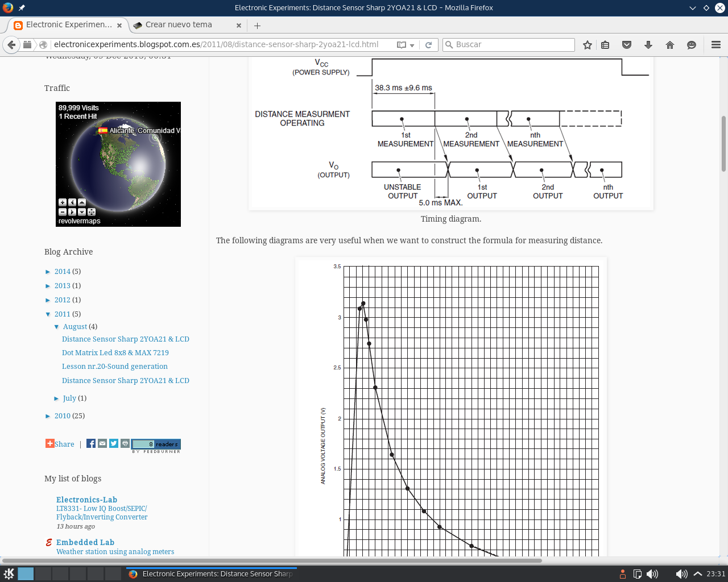
Task: Open the Embedded Lab blog link
Action: [85, 543]
